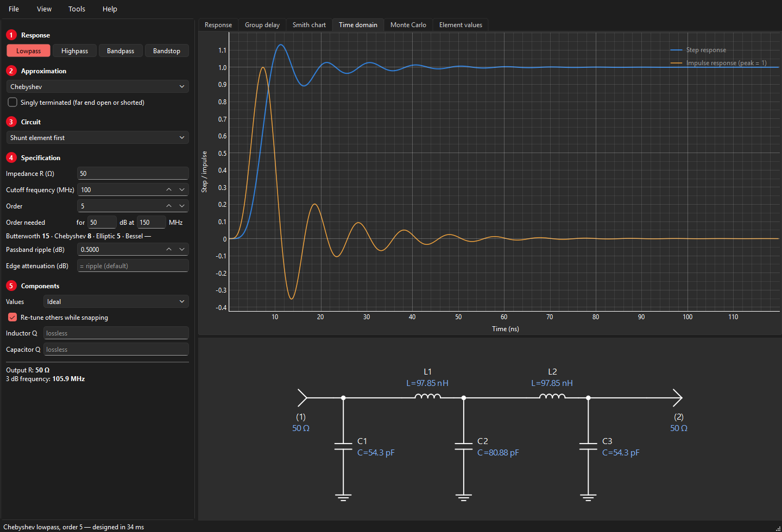
Task: Click the Impulse response legend entry
Action: [727, 63]
